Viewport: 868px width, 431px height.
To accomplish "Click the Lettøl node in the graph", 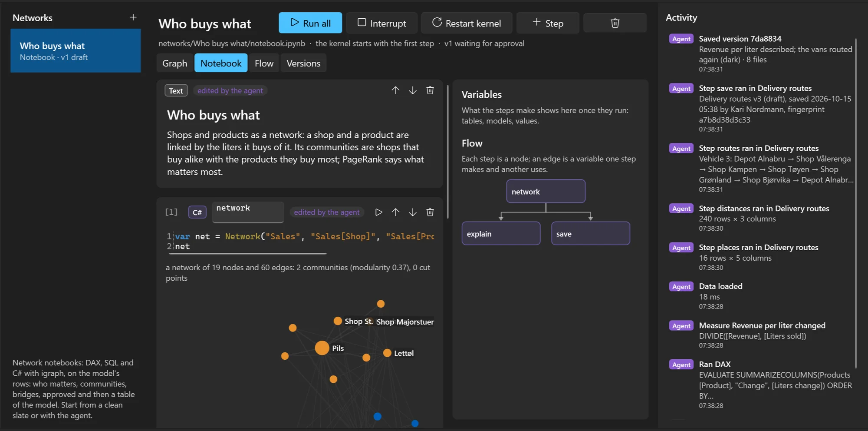I will click(387, 353).
